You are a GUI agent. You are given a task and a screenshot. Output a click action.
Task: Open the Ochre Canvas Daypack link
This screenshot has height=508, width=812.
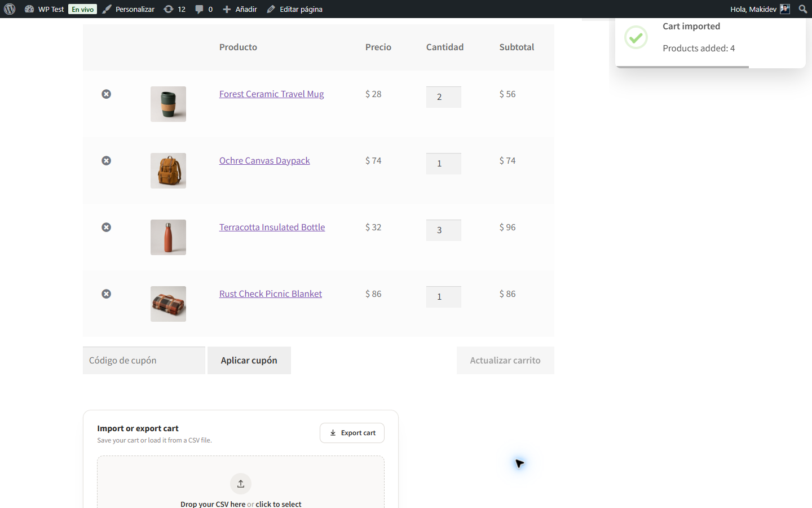pyautogui.click(x=264, y=161)
